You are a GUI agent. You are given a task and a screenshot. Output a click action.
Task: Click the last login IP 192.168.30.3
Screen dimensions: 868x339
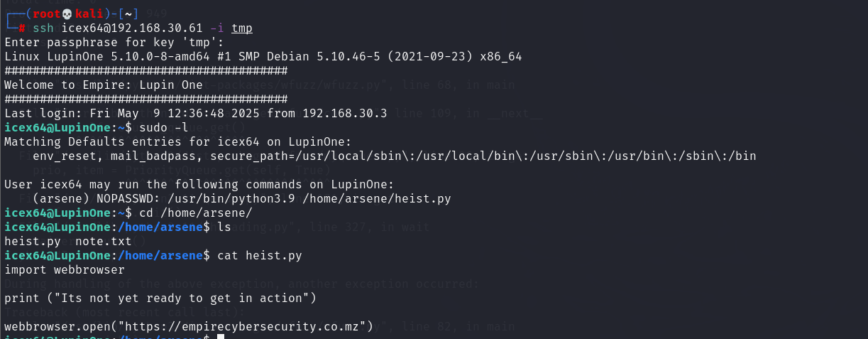click(x=344, y=113)
